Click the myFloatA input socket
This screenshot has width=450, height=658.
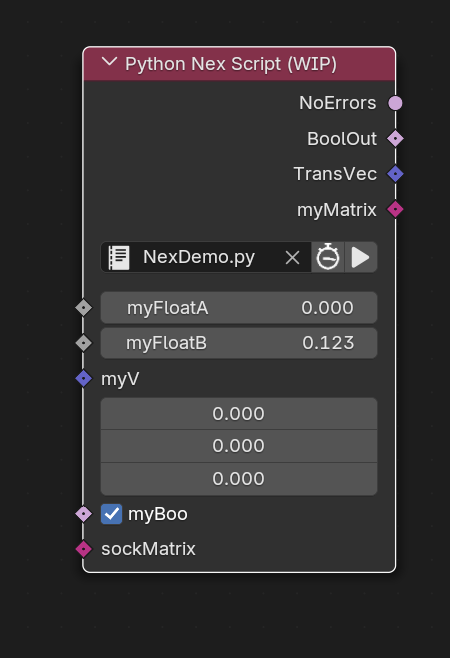pos(84,308)
